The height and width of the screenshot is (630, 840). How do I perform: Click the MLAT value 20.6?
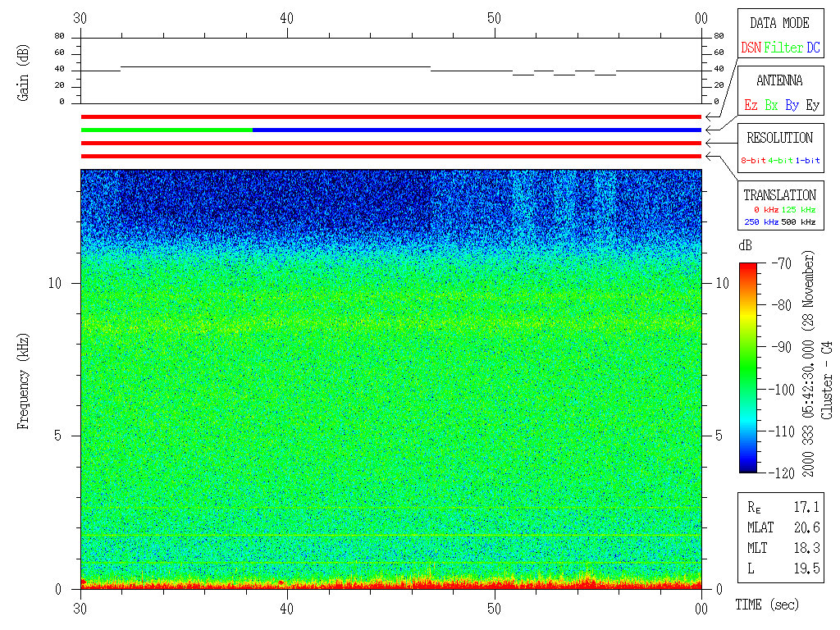pos(806,527)
